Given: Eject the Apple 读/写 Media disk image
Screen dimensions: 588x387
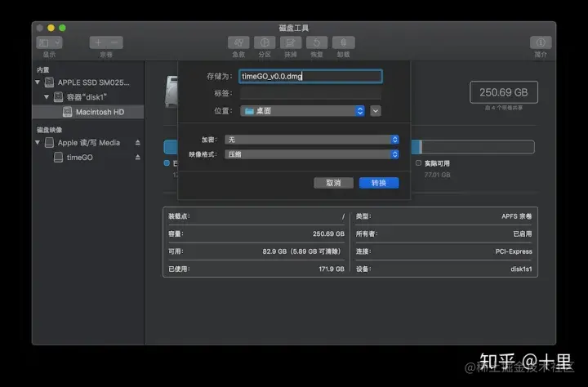Looking at the screenshot, I should (138, 143).
